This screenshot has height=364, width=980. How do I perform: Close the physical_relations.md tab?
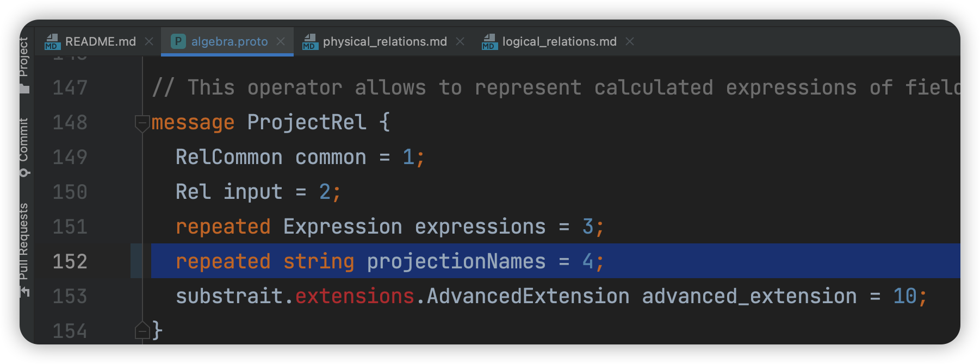pyautogui.click(x=461, y=41)
